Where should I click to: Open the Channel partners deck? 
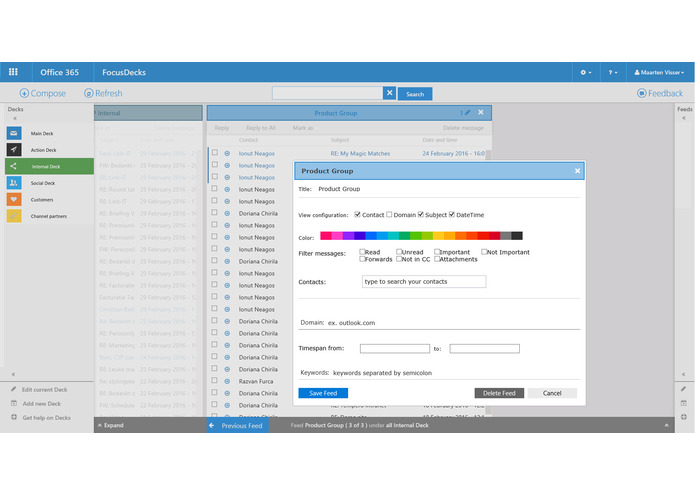point(49,216)
